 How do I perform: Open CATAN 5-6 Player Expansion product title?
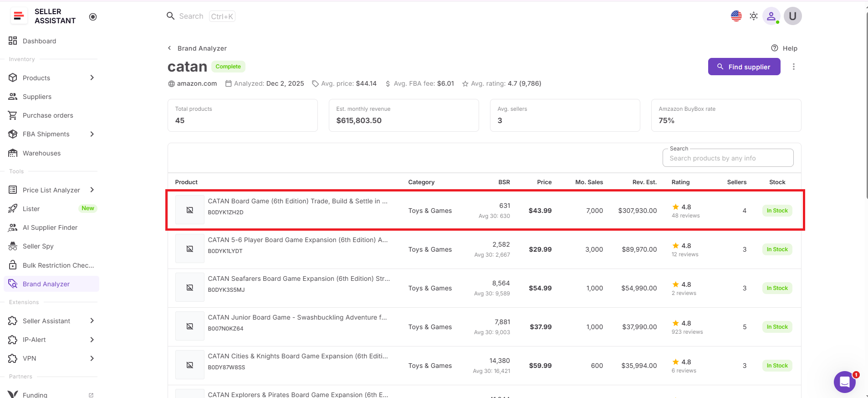298,240
